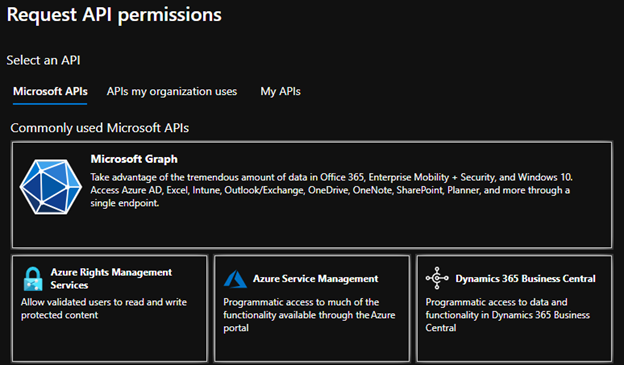The width and height of the screenshot is (624, 365).
Task: Go to the My APIs tab
Action: [281, 92]
